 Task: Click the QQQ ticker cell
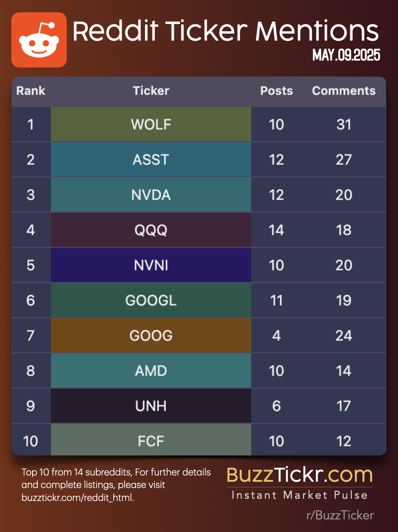(x=151, y=230)
